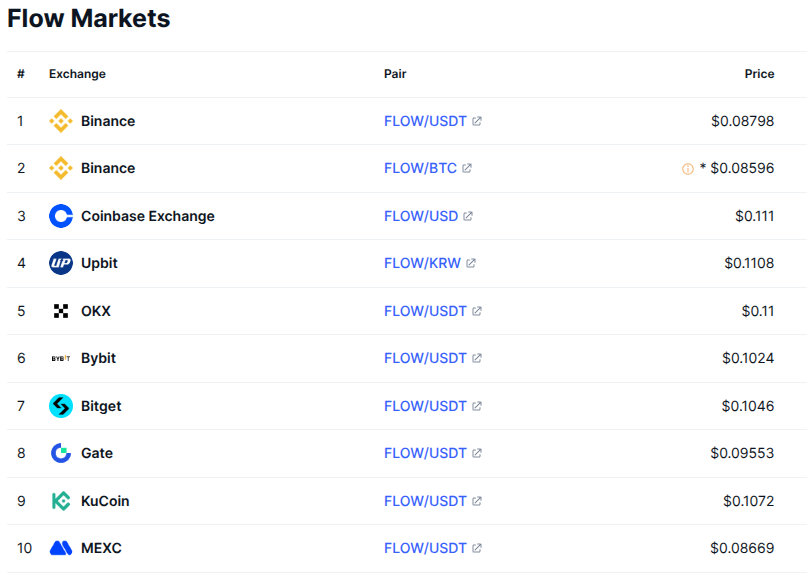Image resolution: width=807 pixels, height=582 pixels.
Task: Open the FLOW/USD pair on Coinbase
Action: (x=421, y=216)
